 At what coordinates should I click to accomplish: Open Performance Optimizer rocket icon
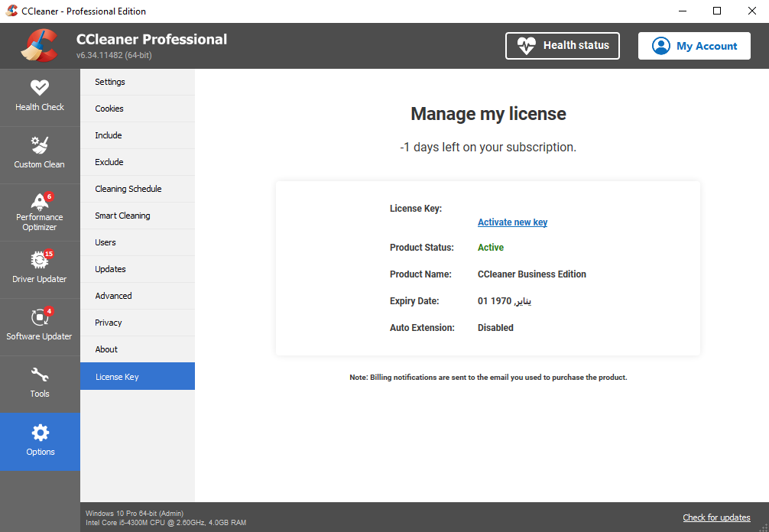point(39,202)
